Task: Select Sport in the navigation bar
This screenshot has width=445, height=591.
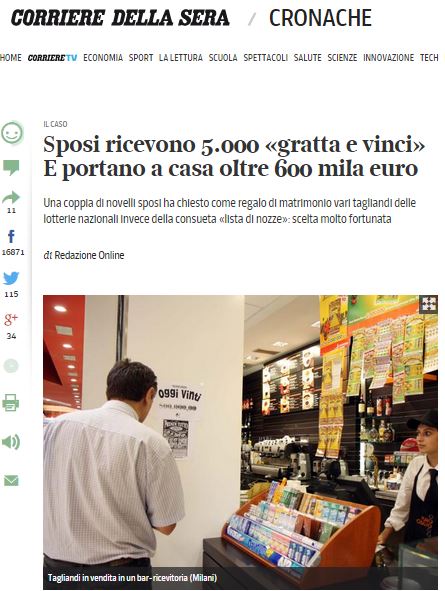Action: 141,58
